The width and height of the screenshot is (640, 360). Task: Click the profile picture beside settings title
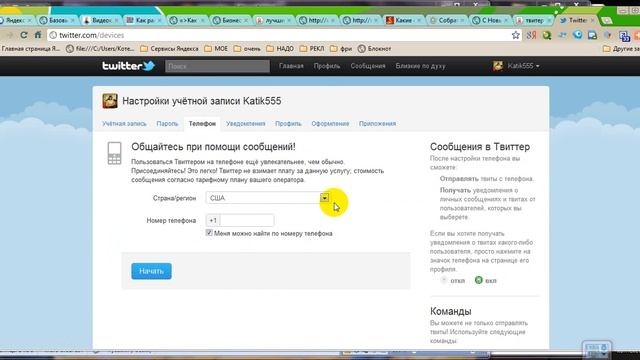(x=110, y=101)
